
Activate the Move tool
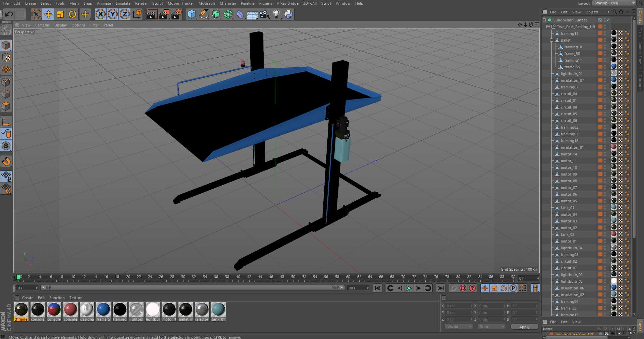[x=48, y=14]
